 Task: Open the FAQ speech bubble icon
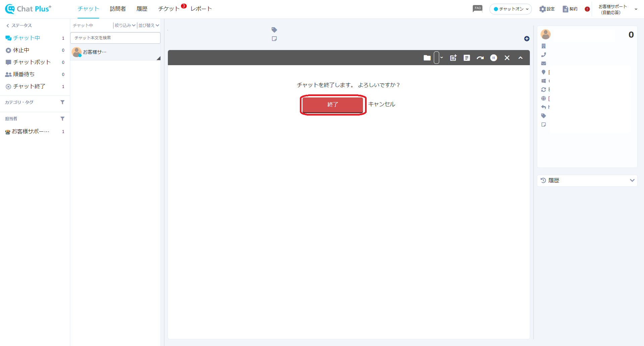click(477, 8)
